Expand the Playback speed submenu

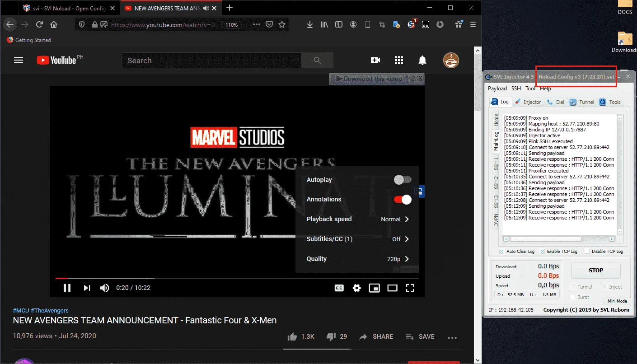(357, 219)
